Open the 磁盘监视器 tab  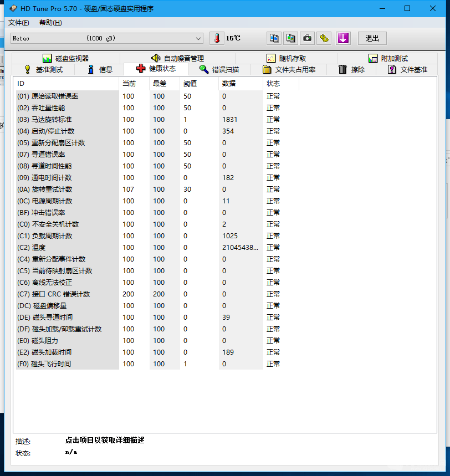point(66,58)
